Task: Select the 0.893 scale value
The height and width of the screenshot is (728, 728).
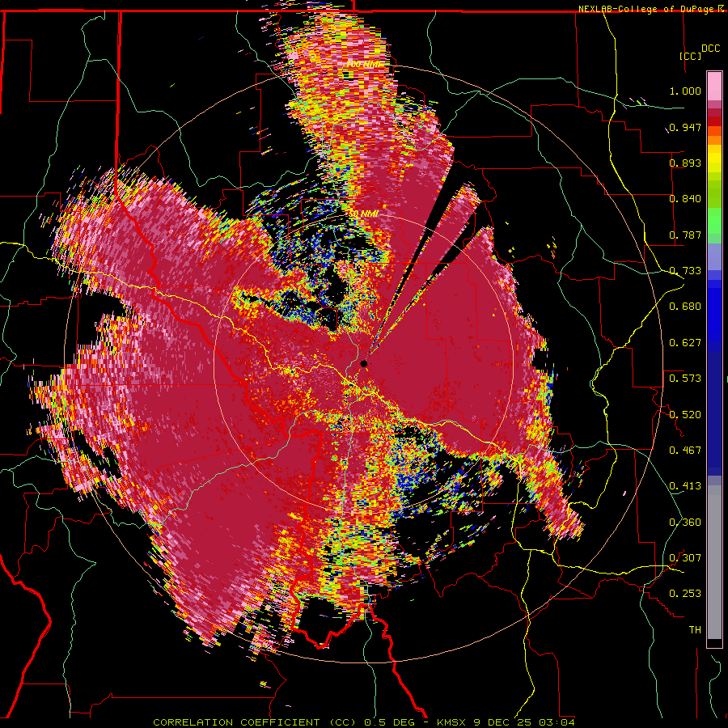Action: 685,163
